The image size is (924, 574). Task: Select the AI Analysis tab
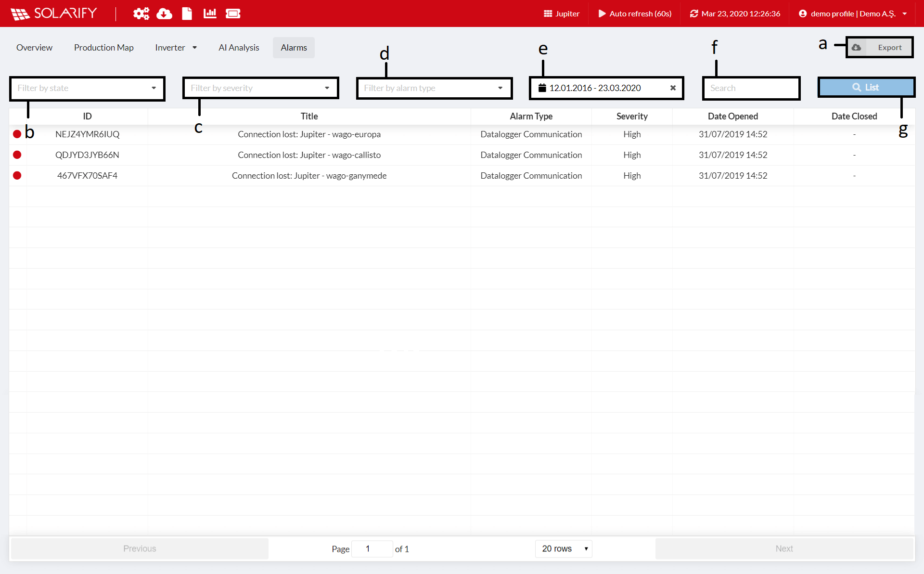[239, 47]
